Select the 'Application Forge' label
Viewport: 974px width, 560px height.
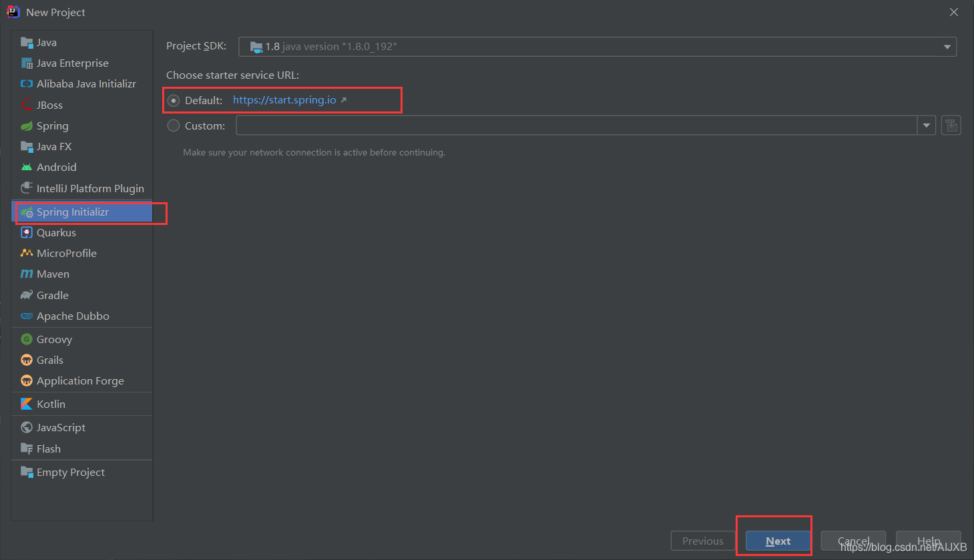tap(80, 381)
